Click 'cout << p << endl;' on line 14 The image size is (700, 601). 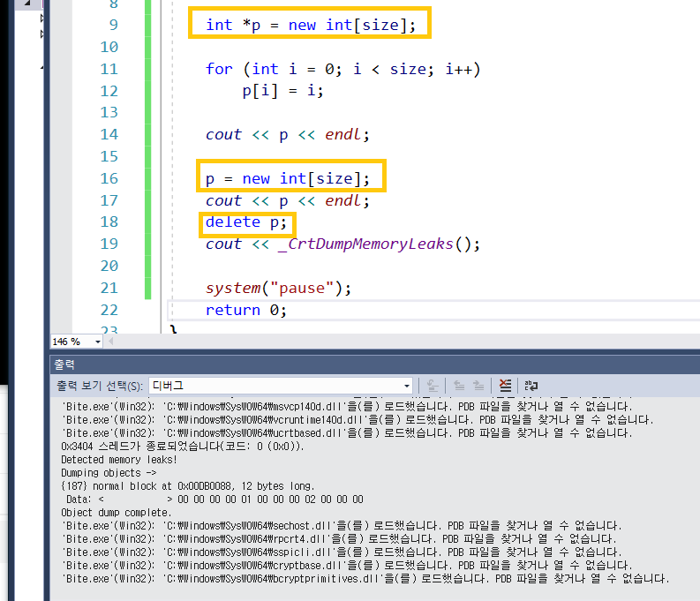[x=288, y=134]
